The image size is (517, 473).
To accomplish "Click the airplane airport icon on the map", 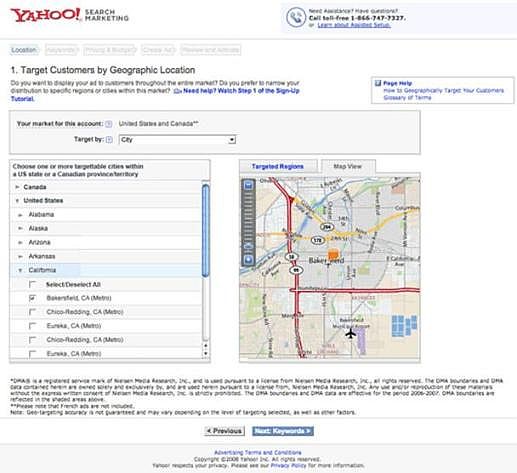I will (x=350, y=333).
